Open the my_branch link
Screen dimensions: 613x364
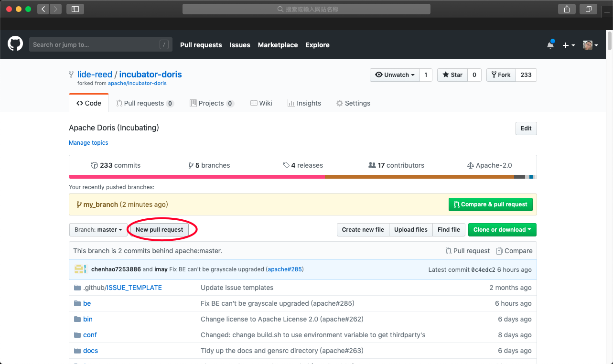(100, 204)
